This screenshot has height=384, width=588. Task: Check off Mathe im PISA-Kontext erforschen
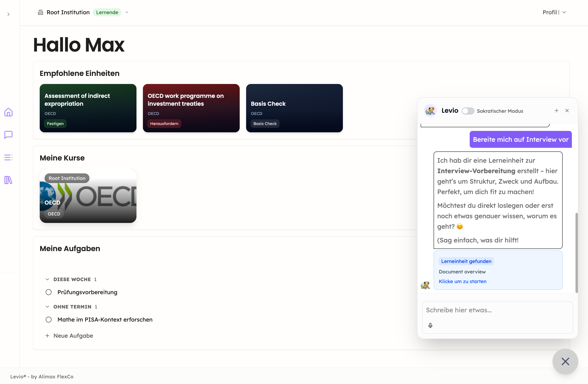coord(48,320)
